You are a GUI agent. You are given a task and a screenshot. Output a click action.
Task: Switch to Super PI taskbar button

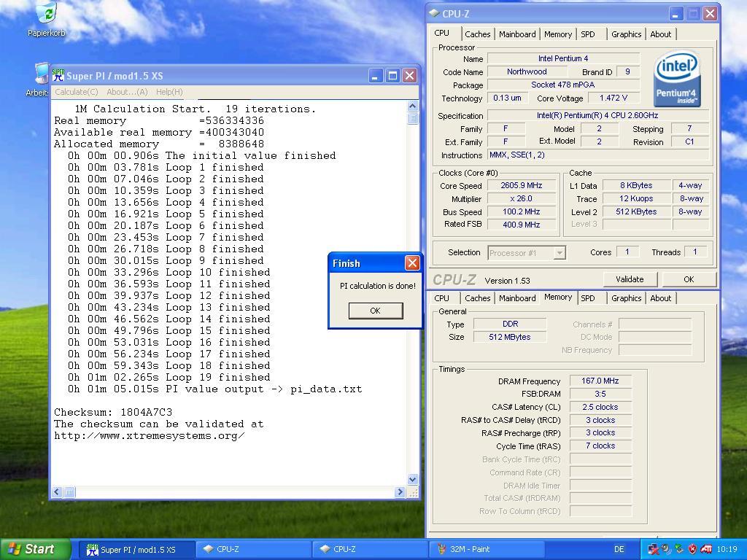[x=136, y=549]
